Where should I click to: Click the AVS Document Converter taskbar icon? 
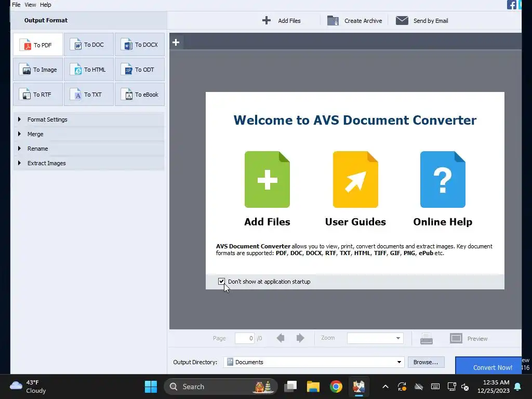pyautogui.click(x=358, y=387)
